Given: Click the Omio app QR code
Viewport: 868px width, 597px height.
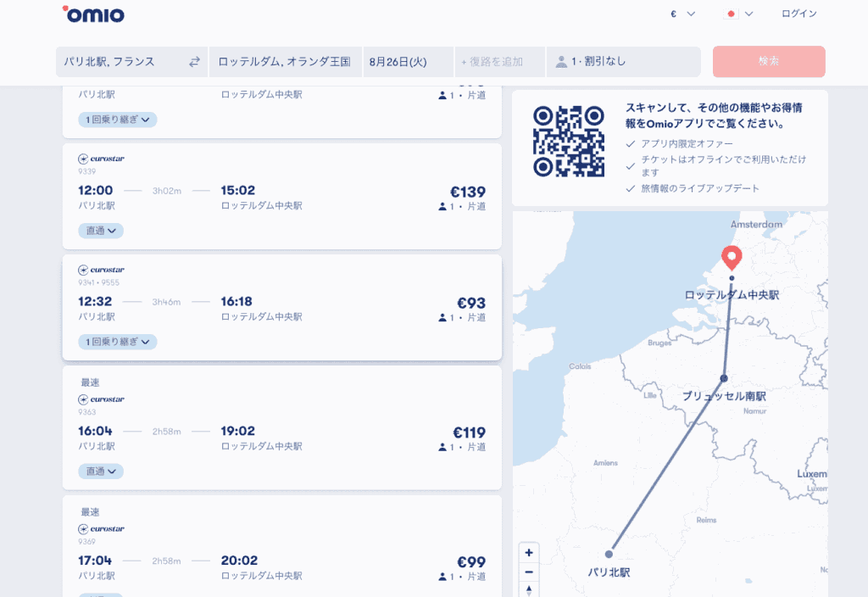Looking at the screenshot, I should point(569,142).
